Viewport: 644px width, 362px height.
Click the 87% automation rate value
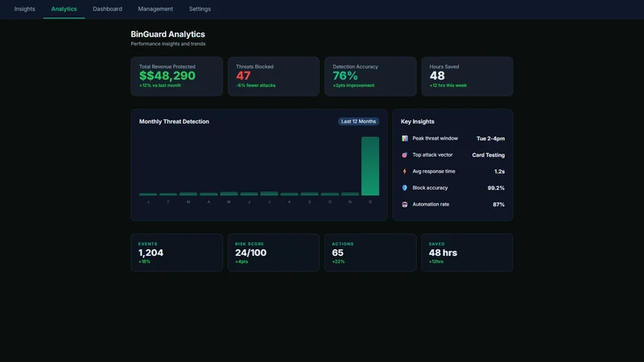click(498, 204)
